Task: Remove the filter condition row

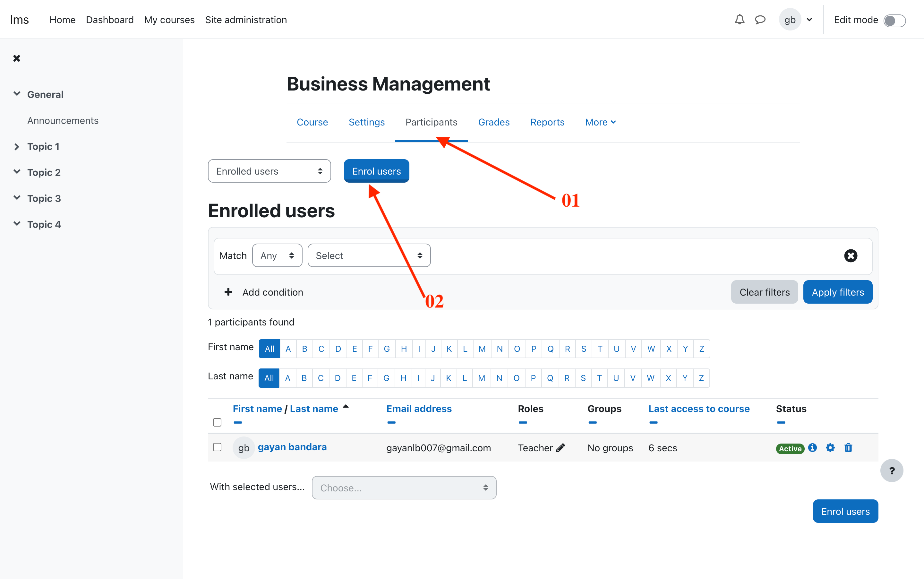Action: (851, 256)
